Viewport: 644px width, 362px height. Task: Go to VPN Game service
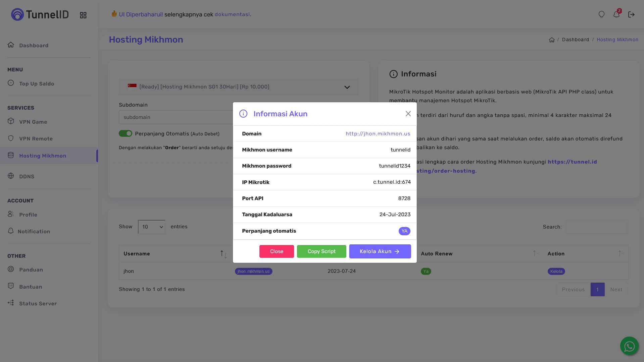pyautogui.click(x=33, y=122)
